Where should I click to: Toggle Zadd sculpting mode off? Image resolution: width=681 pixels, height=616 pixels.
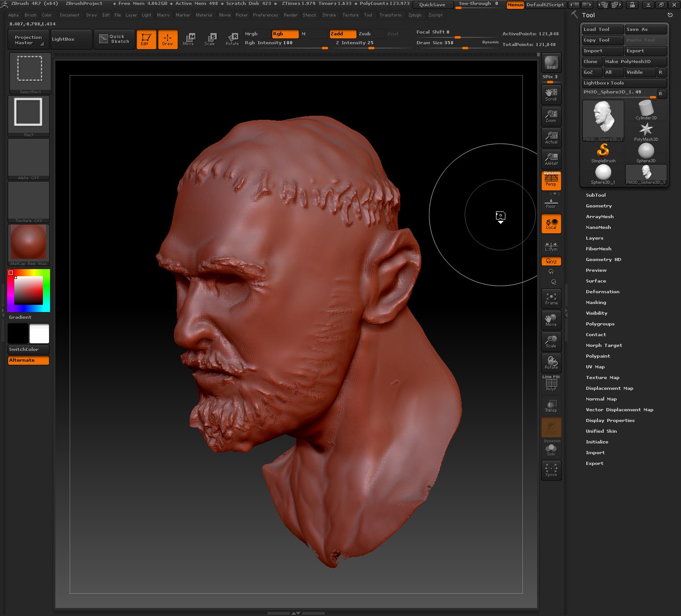click(x=343, y=34)
